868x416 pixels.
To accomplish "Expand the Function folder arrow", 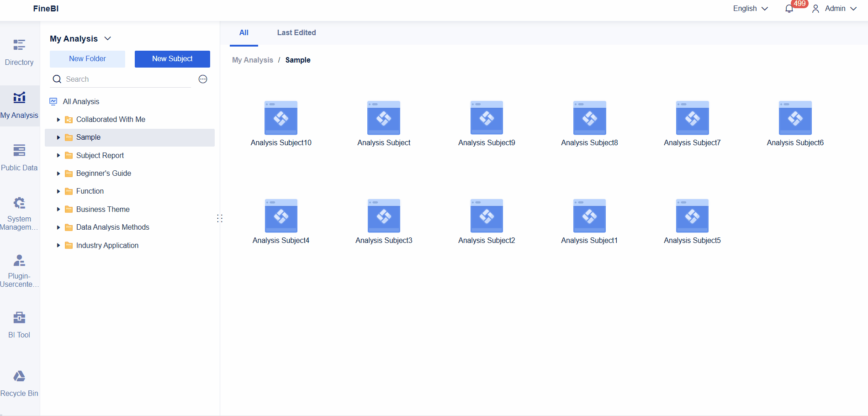I will click(x=58, y=191).
